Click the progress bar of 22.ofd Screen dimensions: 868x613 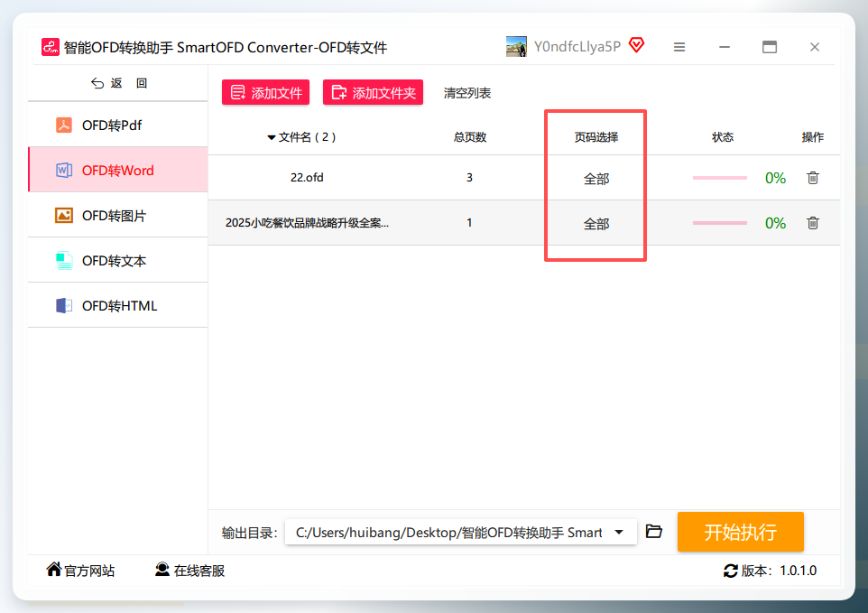720,178
